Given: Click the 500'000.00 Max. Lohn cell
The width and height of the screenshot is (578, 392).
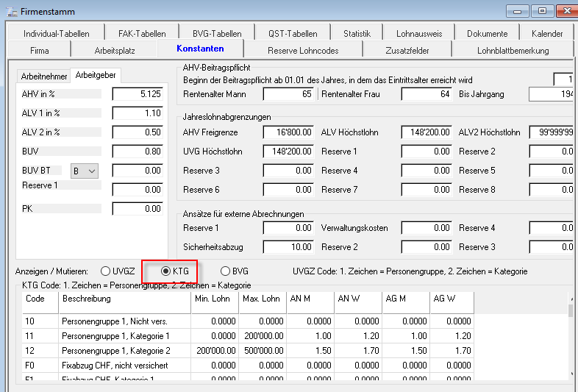Looking at the screenshot, I should (x=263, y=351).
